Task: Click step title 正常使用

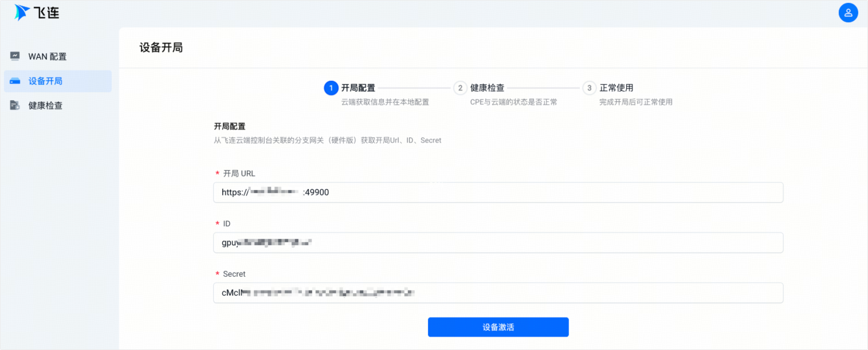Action: (x=616, y=88)
